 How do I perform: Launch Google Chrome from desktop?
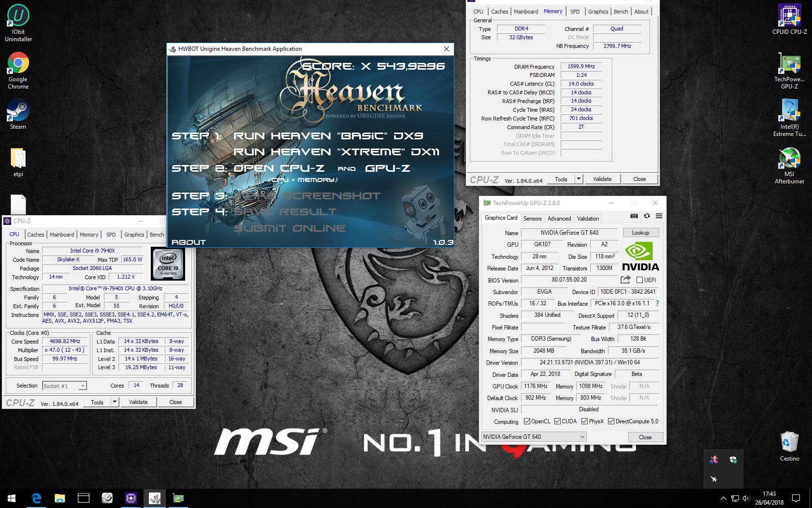[x=18, y=70]
